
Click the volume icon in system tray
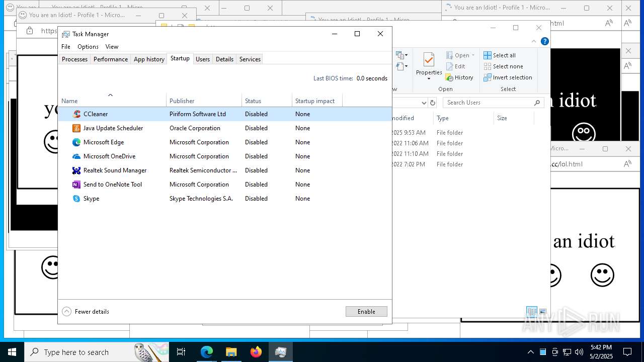tap(579, 352)
